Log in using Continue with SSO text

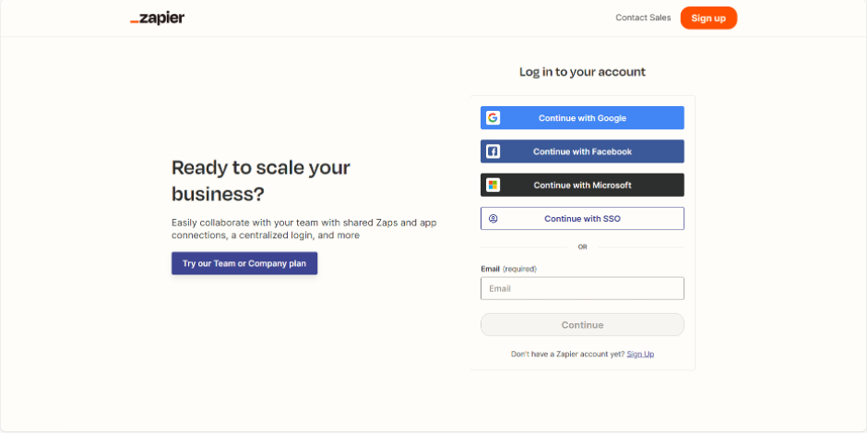pyautogui.click(x=582, y=219)
